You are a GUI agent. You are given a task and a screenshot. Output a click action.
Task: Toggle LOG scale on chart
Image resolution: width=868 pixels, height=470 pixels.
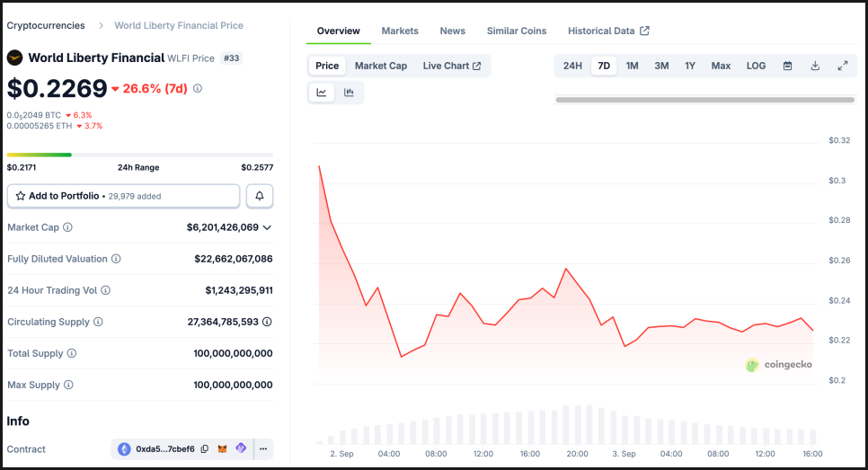pyautogui.click(x=757, y=66)
